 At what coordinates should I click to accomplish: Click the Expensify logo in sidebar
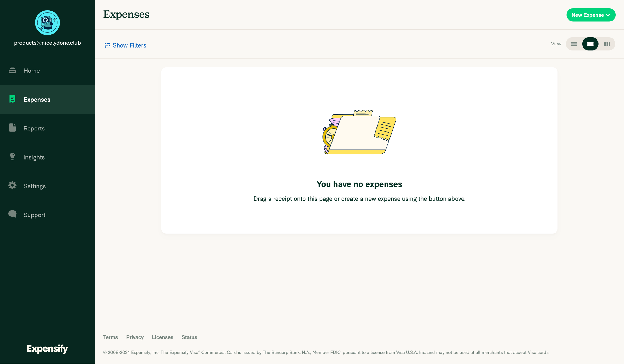(47, 348)
